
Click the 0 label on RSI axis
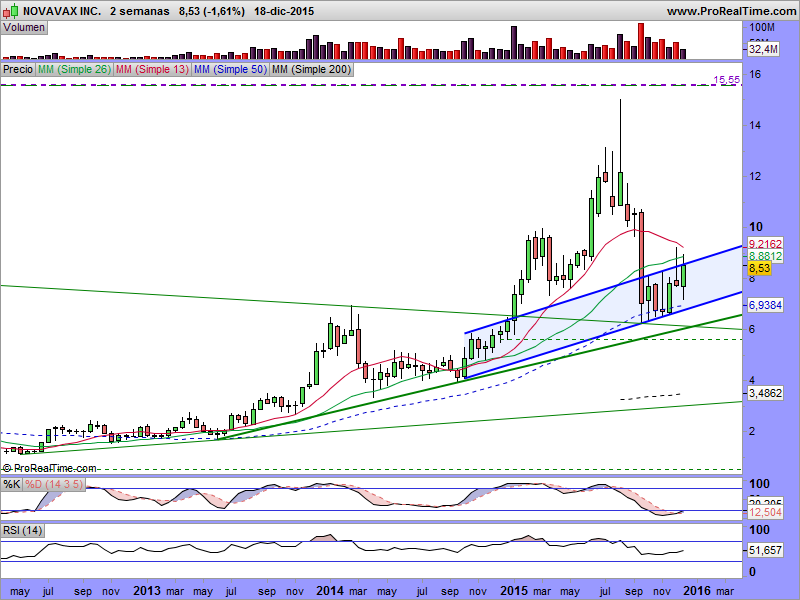point(752,572)
